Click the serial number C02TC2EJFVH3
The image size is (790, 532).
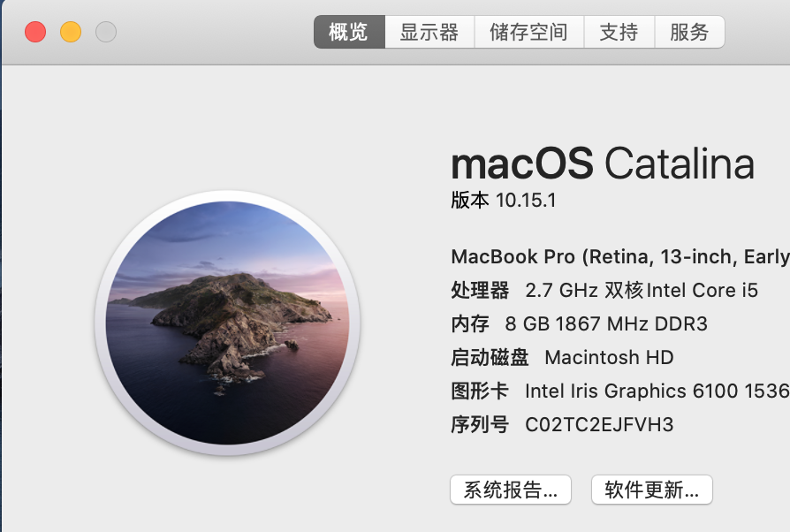[x=599, y=424]
